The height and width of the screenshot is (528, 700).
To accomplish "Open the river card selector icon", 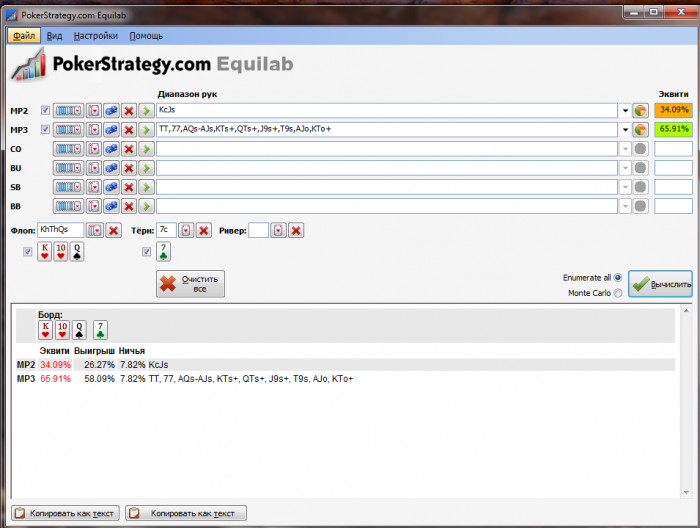I will point(278,230).
